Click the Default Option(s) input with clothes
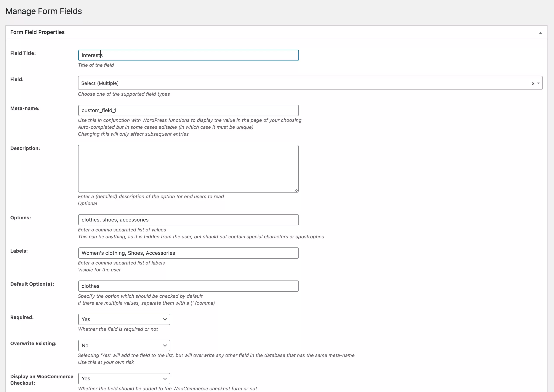Screen dimensions: 554x392 point(188,286)
